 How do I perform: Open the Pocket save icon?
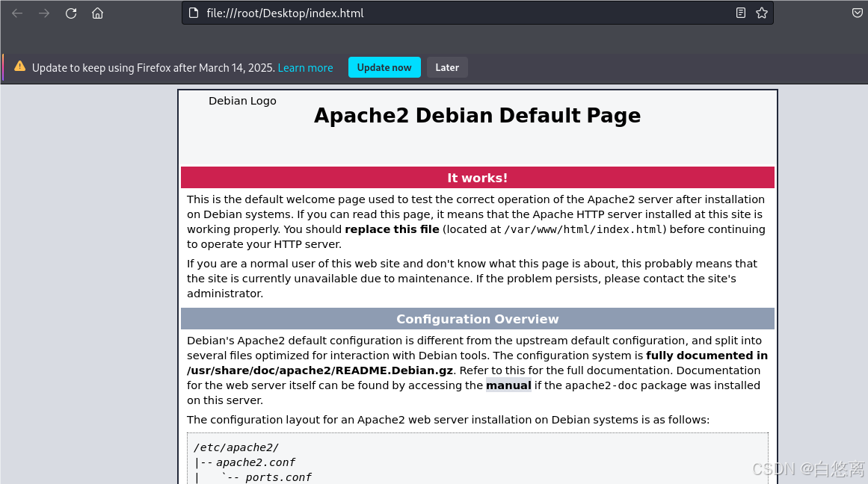tap(857, 13)
